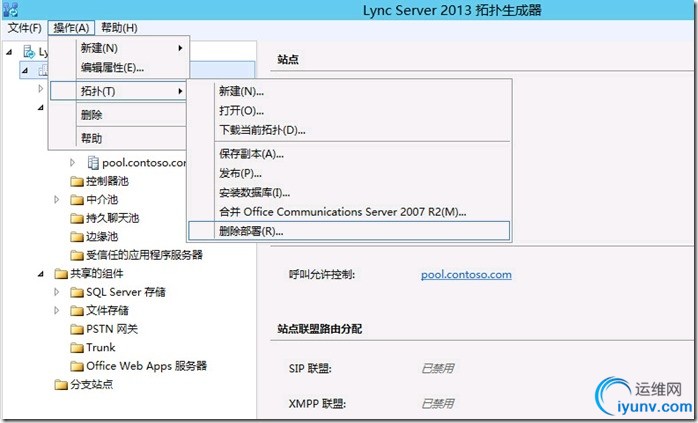Click the 持久聊天池 folder icon
The width and height of the screenshot is (698, 423).
point(77,219)
